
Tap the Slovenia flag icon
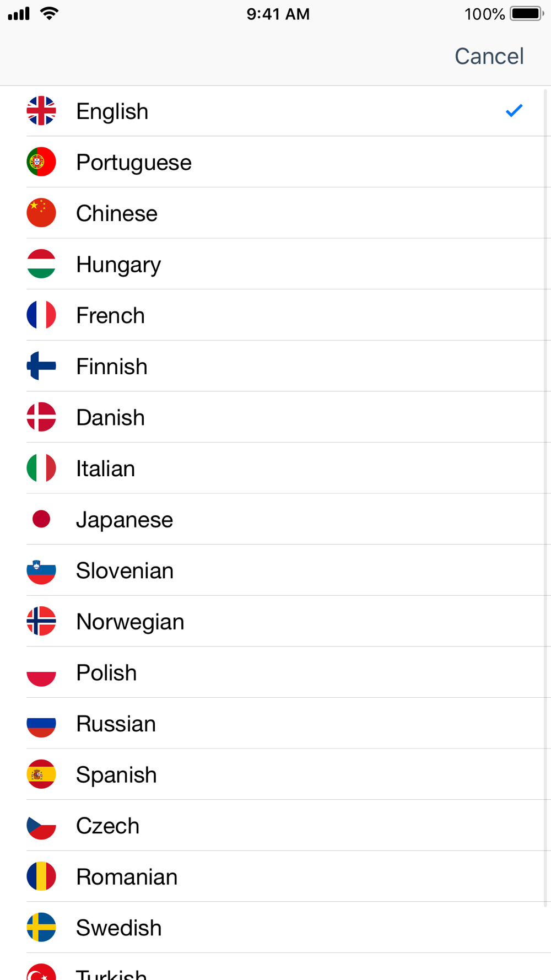point(41,570)
